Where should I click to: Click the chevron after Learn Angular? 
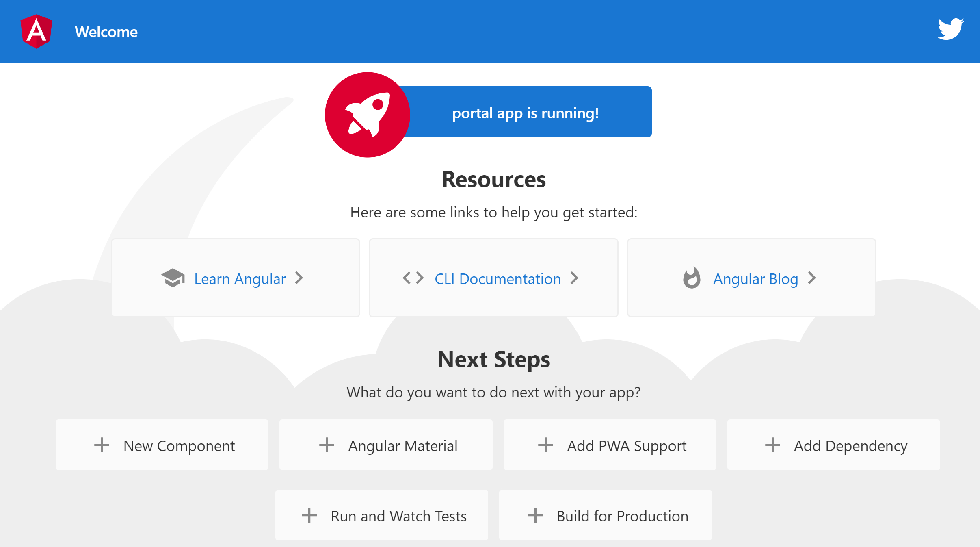point(299,278)
